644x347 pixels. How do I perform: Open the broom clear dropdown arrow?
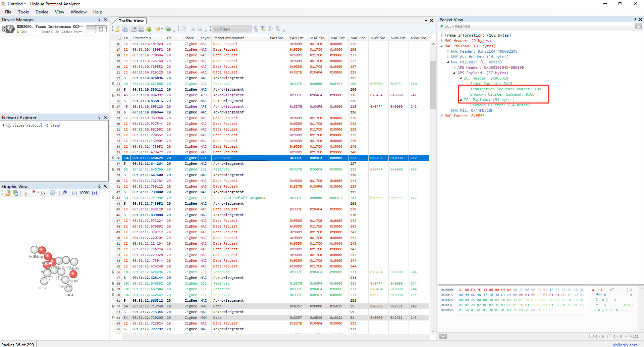point(162,29)
